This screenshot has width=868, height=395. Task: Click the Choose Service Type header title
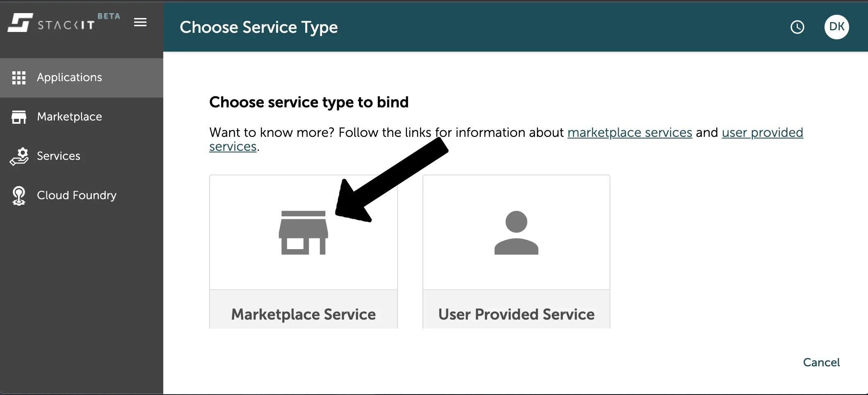(258, 27)
